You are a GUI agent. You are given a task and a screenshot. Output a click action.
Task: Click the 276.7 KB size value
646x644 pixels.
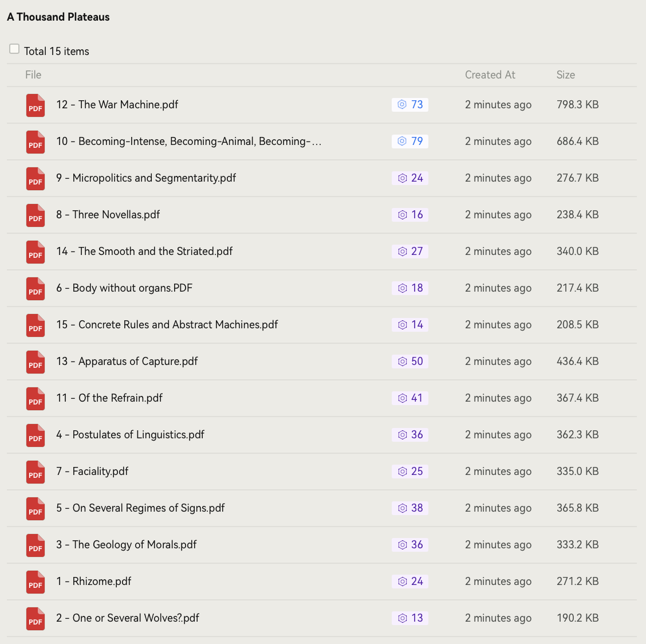(578, 178)
